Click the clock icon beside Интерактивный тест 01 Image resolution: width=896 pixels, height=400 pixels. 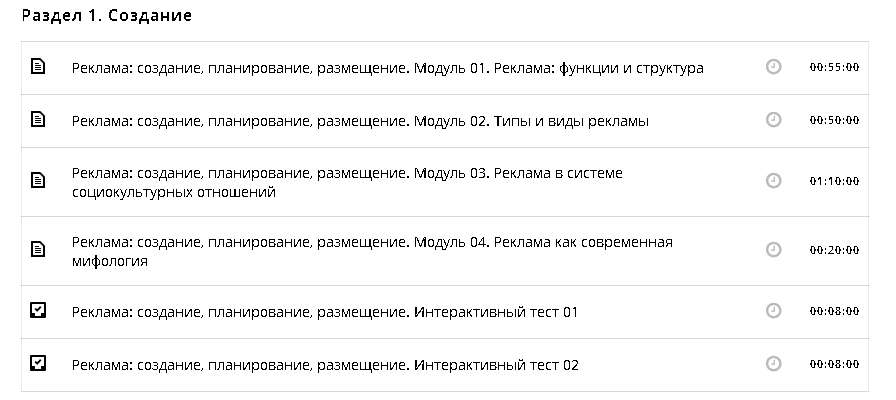(x=773, y=311)
